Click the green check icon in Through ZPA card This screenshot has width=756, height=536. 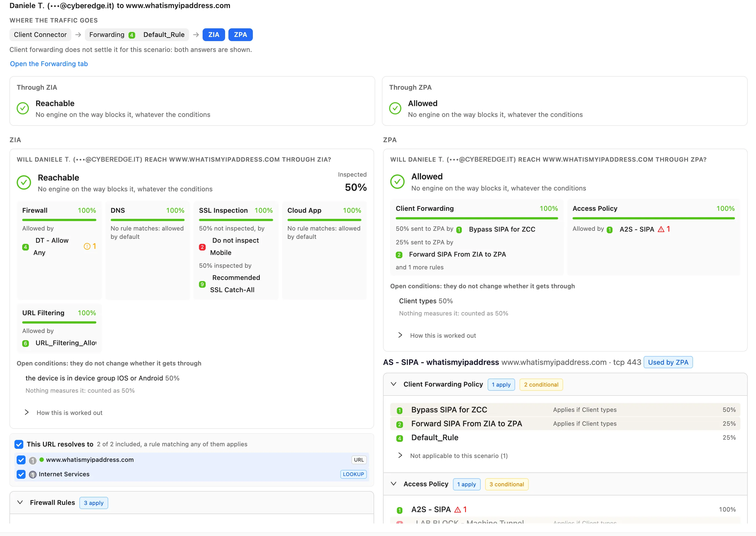tap(395, 108)
